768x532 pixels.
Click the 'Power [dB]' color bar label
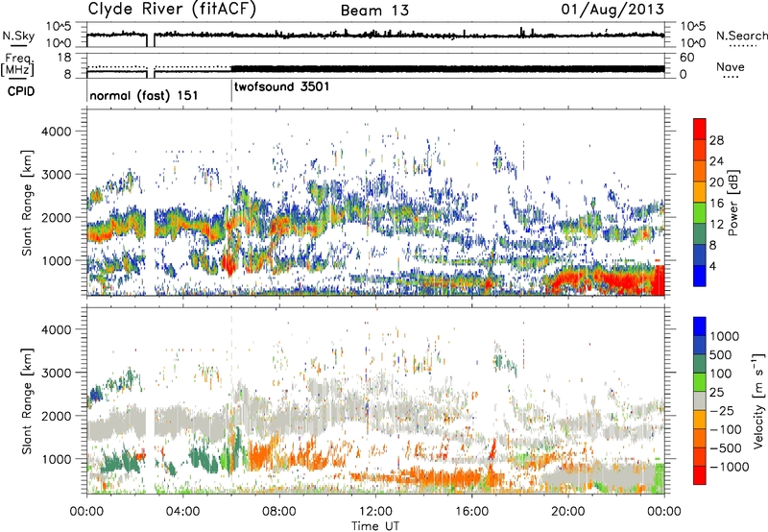(733, 203)
